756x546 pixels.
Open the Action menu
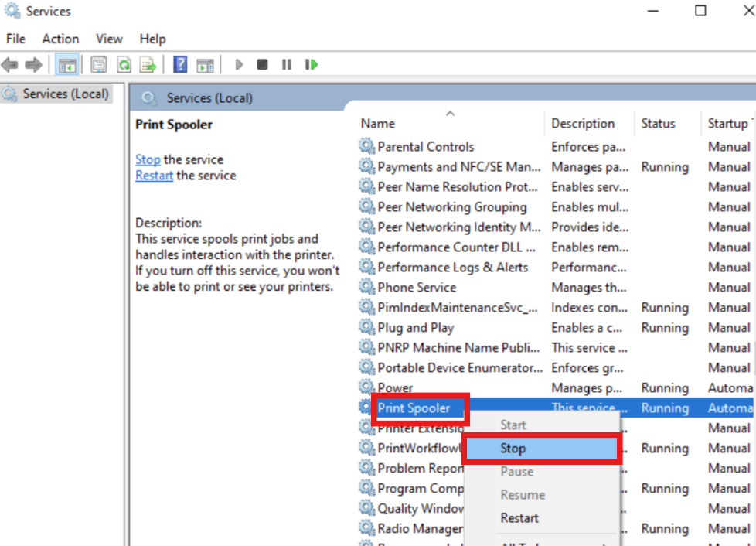60,39
